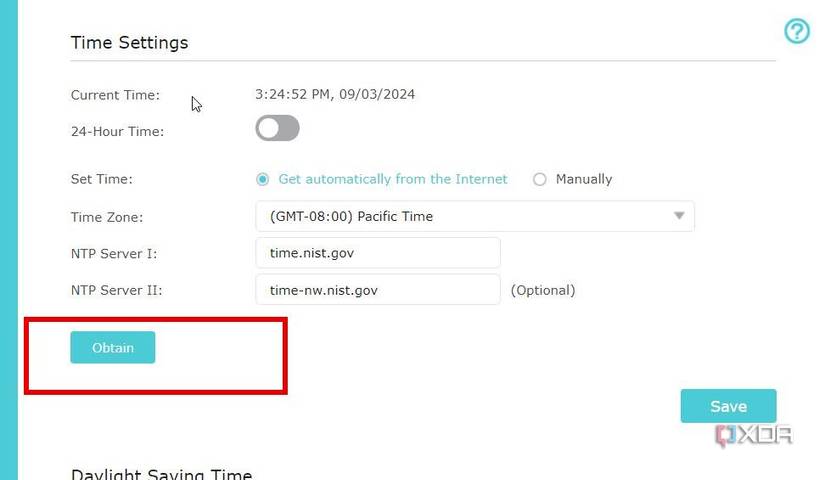Screen dimensions: 825x480
Task: Open the help question mark icon
Action: click(797, 31)
